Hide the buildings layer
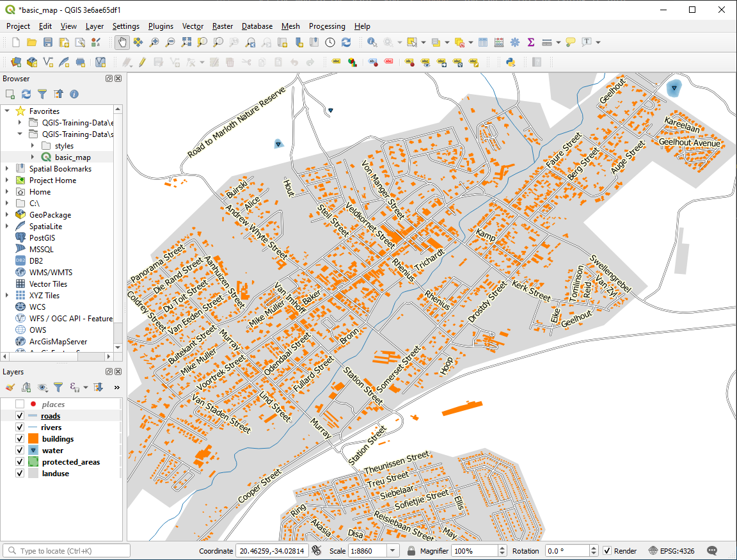The image size is (737, 560). pyautogui.click(x=20, y=439)
